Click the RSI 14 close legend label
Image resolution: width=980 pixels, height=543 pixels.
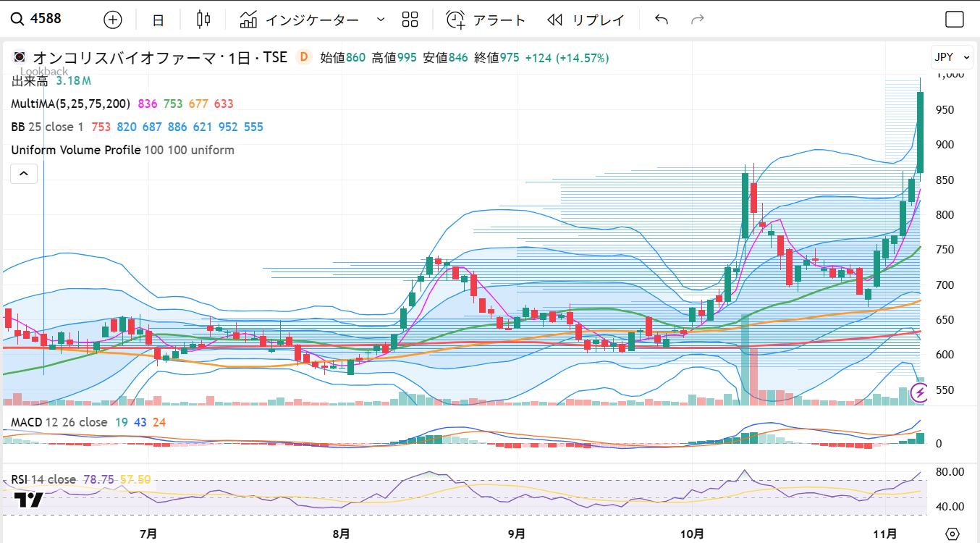point(43,479)
